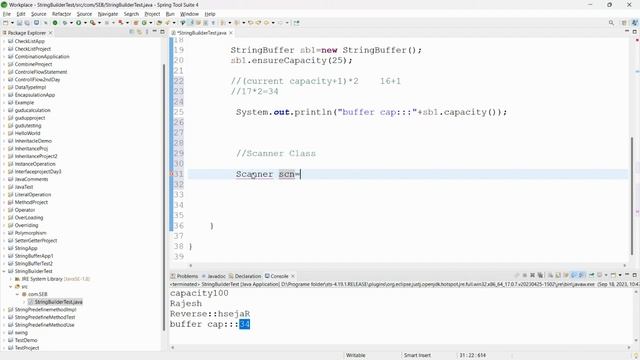Open Package Explorer view menu (three dots)
Viewport: 640px width, 360px height.
[147, 32]
